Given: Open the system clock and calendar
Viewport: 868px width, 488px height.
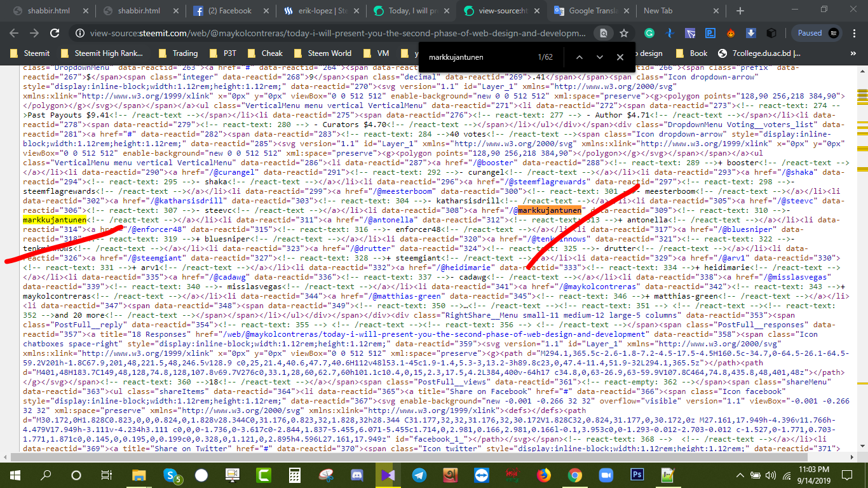Looking at the screenshot, I should pos(813,475).
